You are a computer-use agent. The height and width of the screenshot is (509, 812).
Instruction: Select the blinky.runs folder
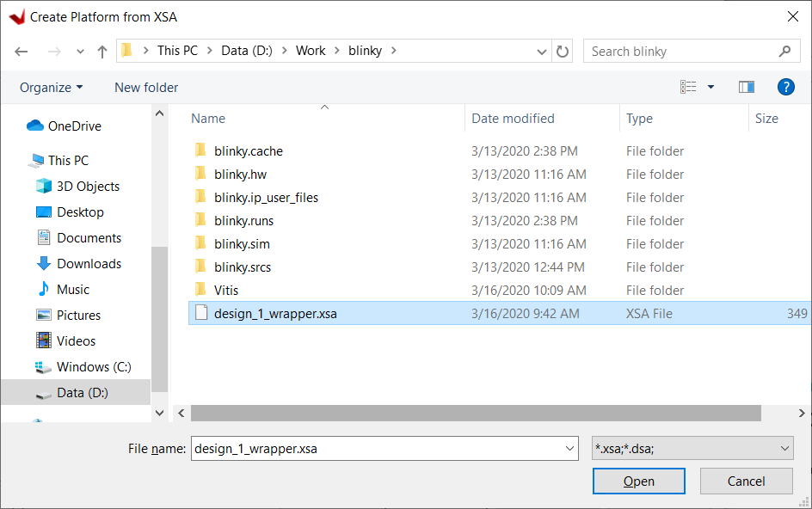click(x=244, y=221)
